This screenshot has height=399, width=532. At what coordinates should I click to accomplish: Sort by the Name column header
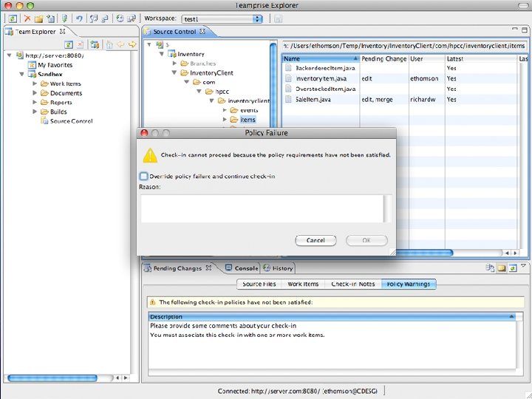(321, 58)
